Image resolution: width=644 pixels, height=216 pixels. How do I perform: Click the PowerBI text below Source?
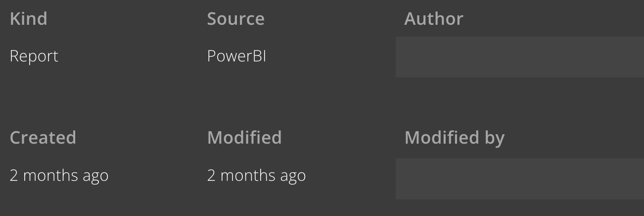[236, 56]
